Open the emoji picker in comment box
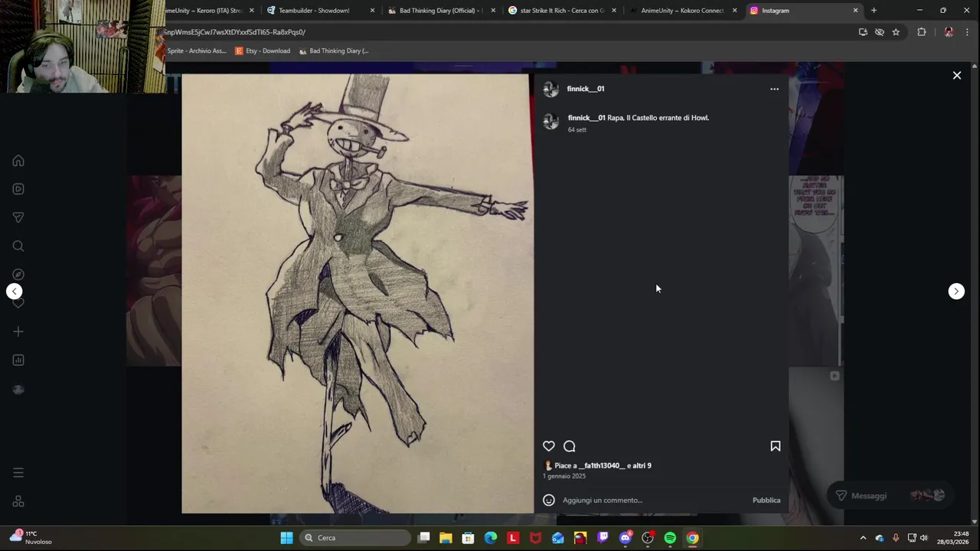This screenshot has height=551, width=980. point(548,500)
